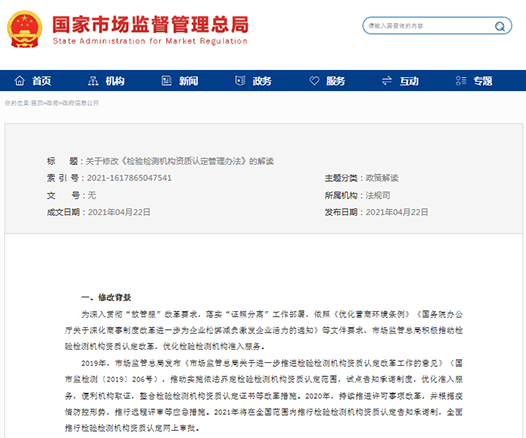
Task: Click the 成文日期 value 2021年04月22日
Action: tap(119, 212)
